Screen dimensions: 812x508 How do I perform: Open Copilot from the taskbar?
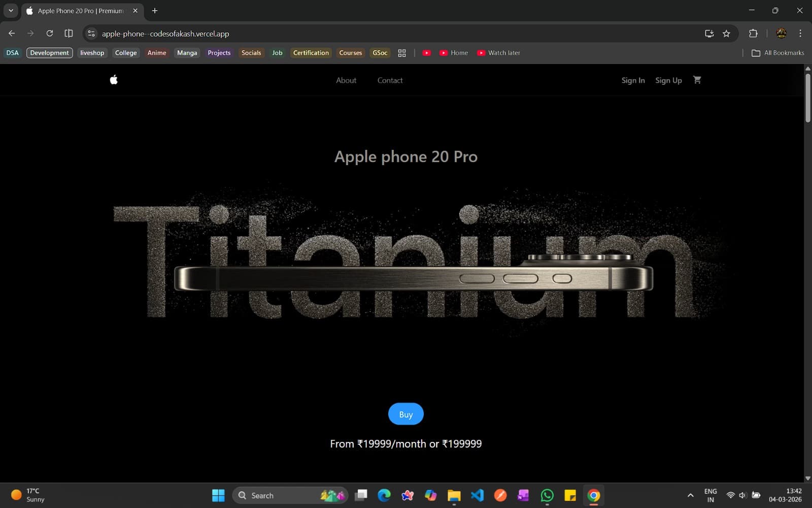[430, 495]
